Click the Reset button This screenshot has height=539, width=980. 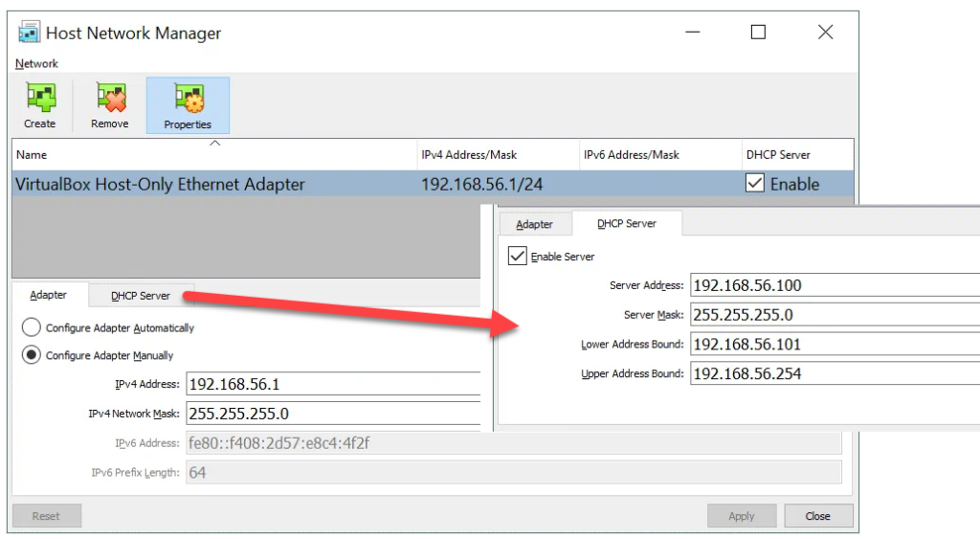click(x=46, y=516)
